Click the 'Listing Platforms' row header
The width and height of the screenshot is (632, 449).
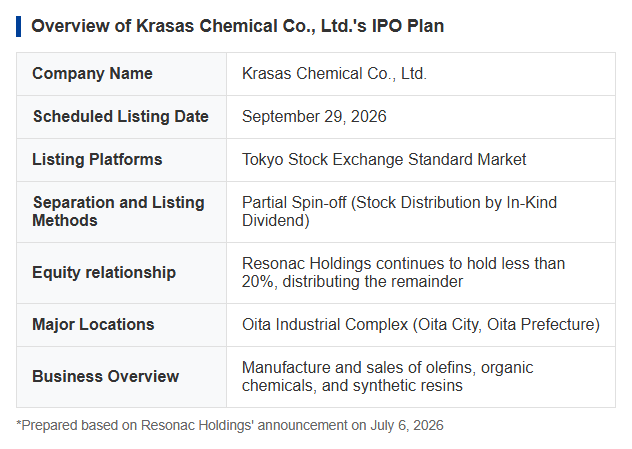click(x=97, y=160)
